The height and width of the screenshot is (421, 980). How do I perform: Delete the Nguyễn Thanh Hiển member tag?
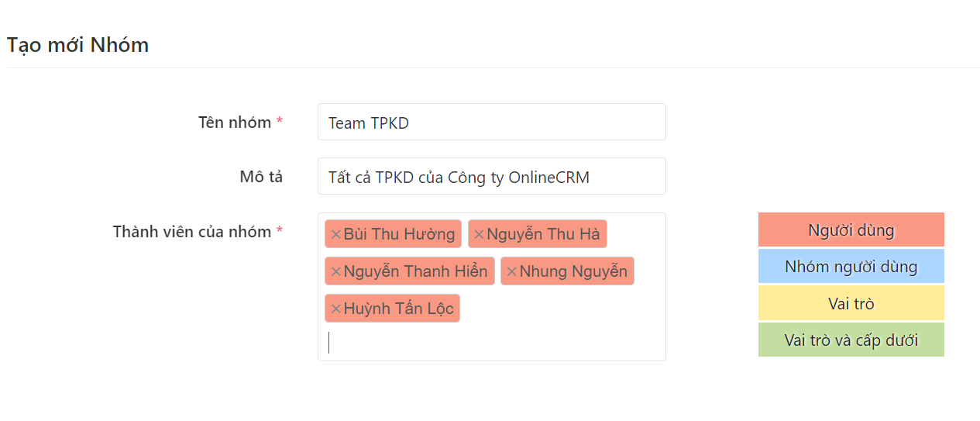[x=335, y=271]
